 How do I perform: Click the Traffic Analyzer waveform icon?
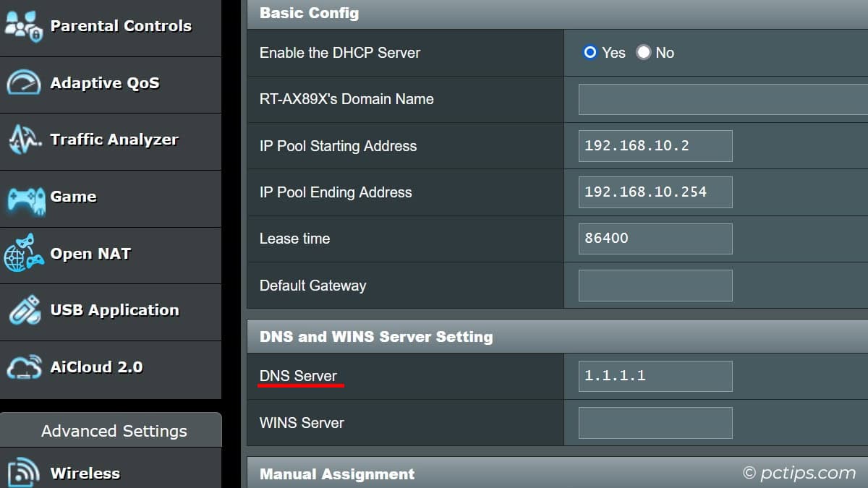25,140
